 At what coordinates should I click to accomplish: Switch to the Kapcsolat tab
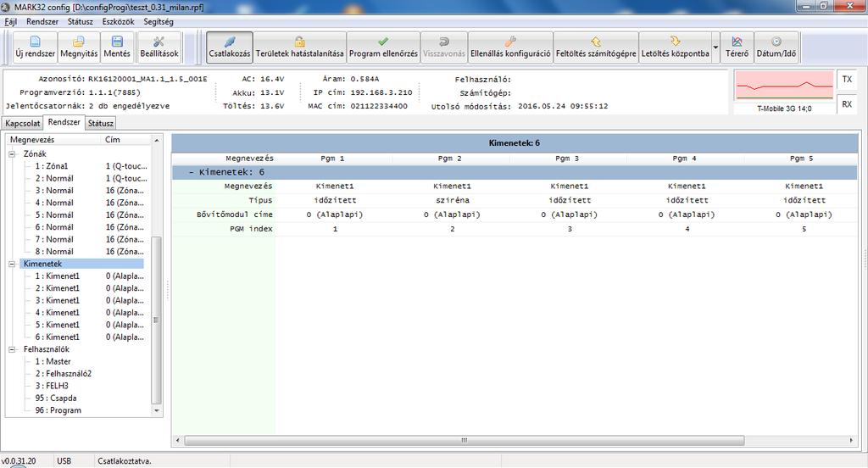point(23,123)
